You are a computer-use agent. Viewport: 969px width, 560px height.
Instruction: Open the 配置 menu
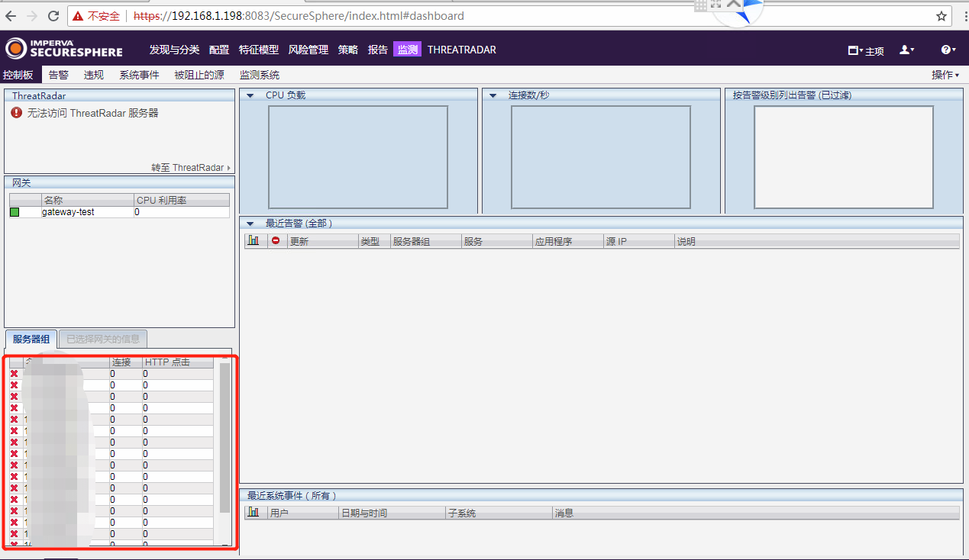click(x=219, y=50)
